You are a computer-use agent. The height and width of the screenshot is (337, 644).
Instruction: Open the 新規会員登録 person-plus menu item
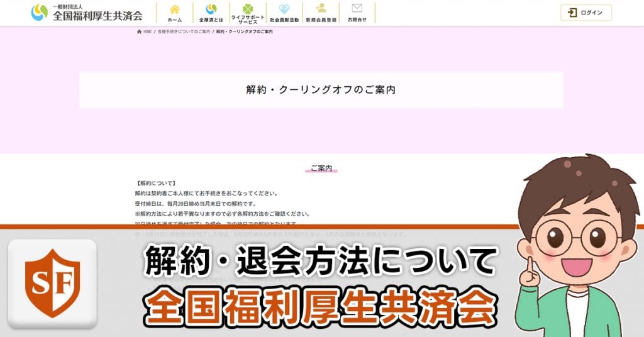[x=321, y=13]
